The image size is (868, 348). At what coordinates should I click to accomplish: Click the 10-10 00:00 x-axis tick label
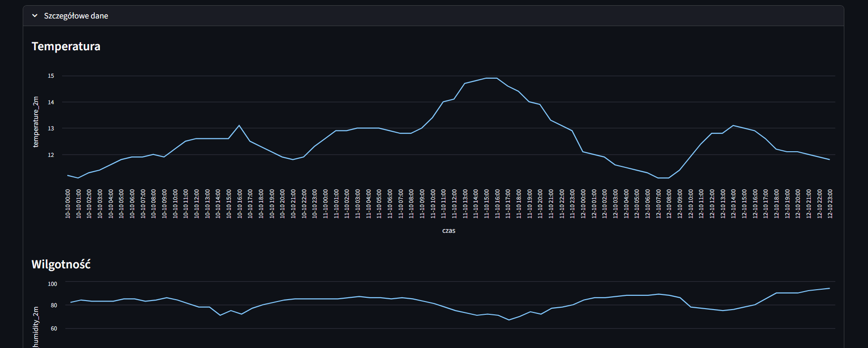68,204
